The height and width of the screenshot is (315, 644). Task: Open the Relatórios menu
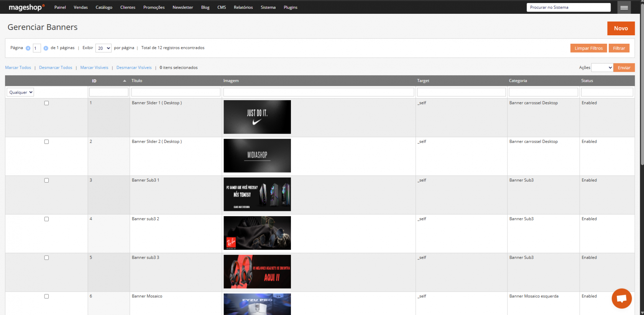click(x=243, y=7)
